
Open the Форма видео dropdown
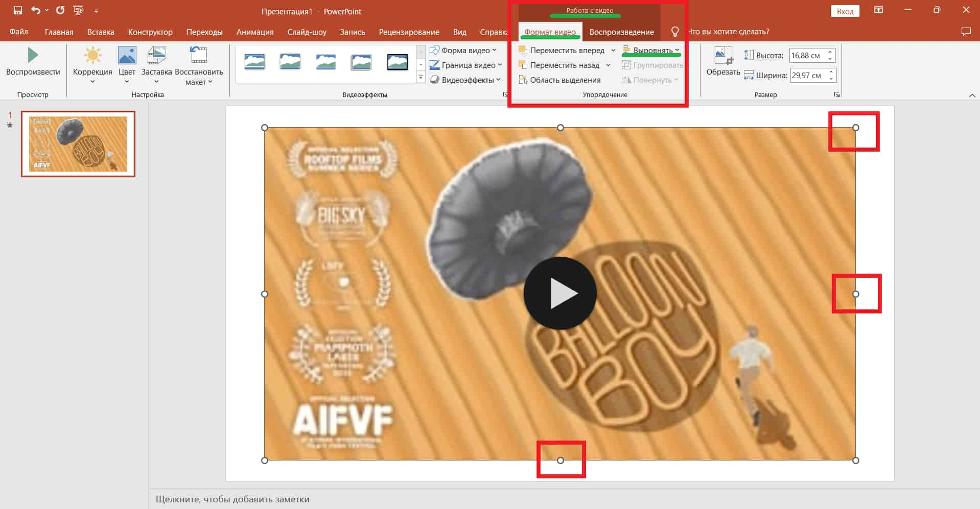click(463, 50)
